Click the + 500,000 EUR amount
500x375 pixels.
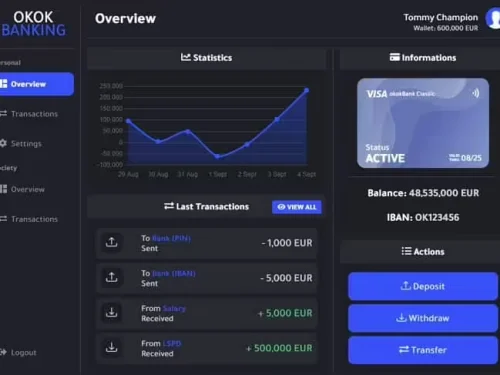279,348
